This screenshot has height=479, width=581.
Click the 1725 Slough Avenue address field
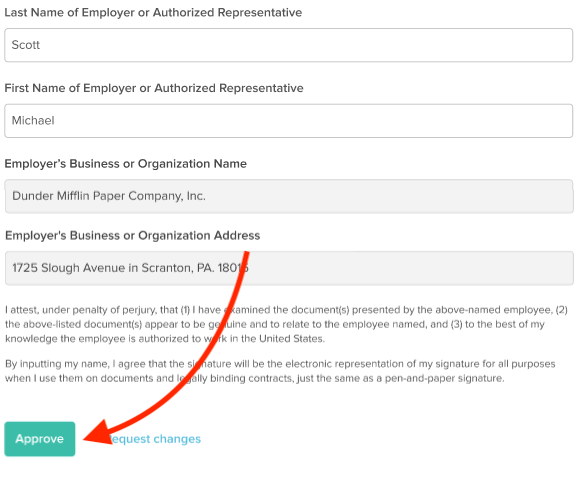[x=289, y=268]
